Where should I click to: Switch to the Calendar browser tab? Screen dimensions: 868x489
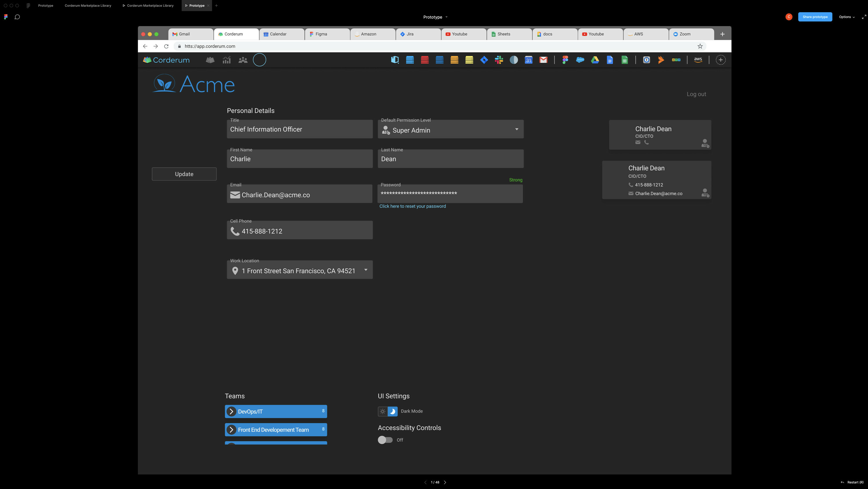(x=282, y=34)
